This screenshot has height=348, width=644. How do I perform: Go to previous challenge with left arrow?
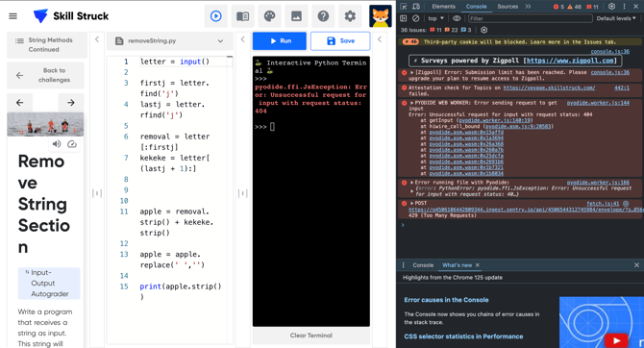click(x=20, y=102)
